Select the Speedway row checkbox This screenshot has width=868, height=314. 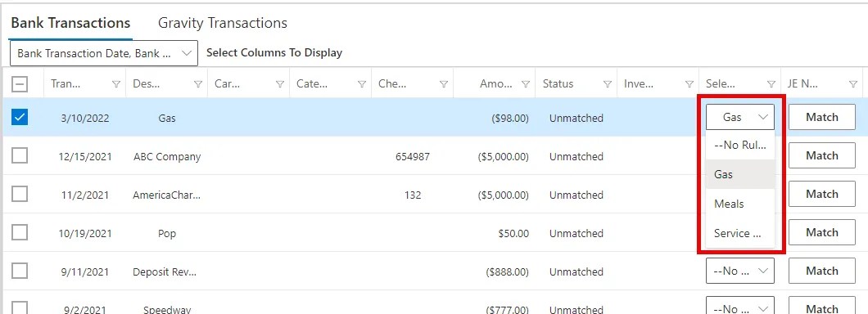coord(20,307)
